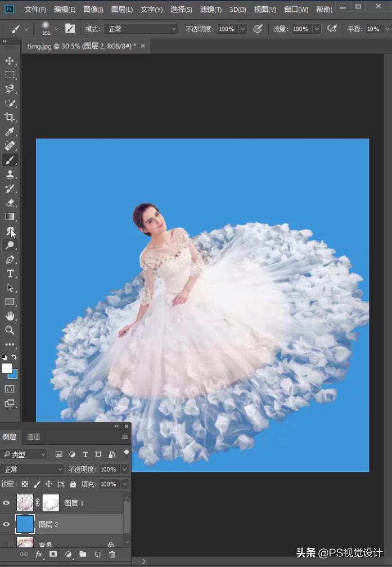392x567 pixels.
Task: Expand the layer 类型 filter dropdown
Action: coord(25,454)
